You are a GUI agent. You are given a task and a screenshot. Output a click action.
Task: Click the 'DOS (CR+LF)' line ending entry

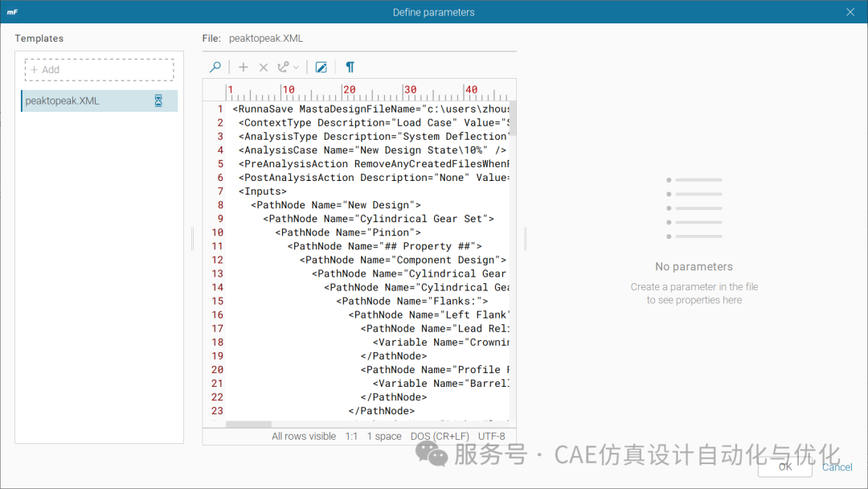[440, 437]
